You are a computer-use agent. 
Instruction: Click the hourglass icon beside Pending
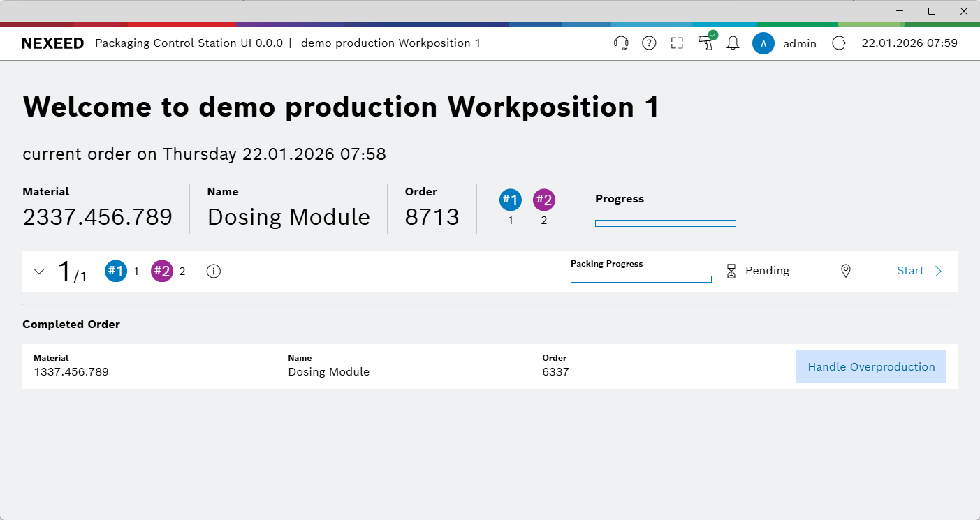pyautogui.click(x=731, y=271)
